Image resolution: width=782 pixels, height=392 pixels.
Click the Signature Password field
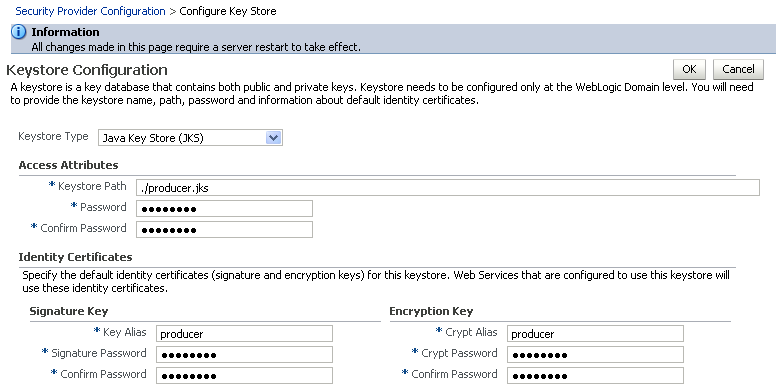[244, 355]
